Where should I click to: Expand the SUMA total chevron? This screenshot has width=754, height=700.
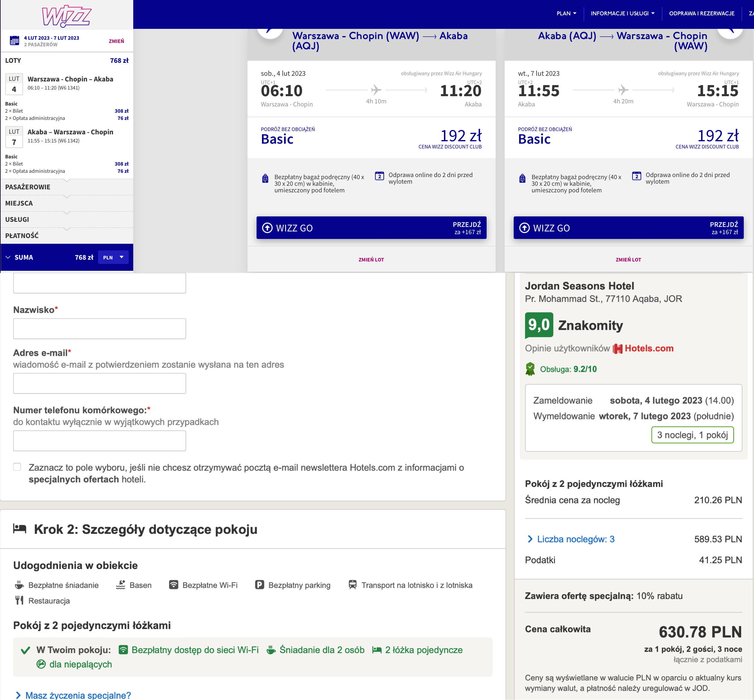coord(8,257)
